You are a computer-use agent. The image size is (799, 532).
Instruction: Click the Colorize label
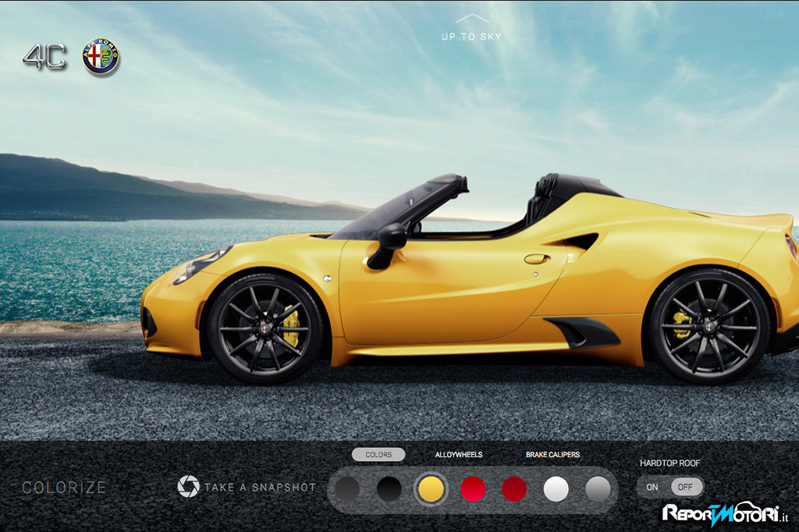coord(64,488)
